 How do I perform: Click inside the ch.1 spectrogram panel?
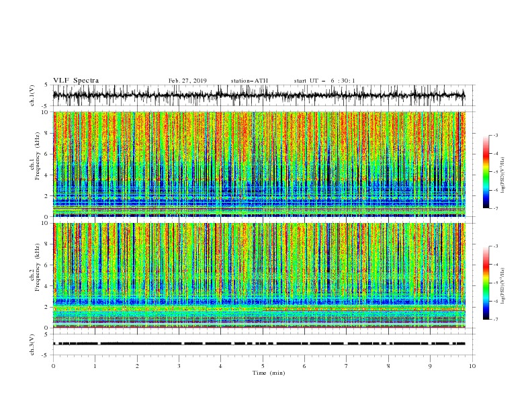(x=259, y=164)
